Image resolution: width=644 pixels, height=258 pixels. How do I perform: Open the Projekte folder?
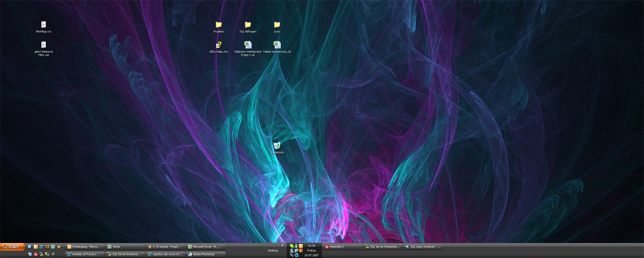click(218, 25)
